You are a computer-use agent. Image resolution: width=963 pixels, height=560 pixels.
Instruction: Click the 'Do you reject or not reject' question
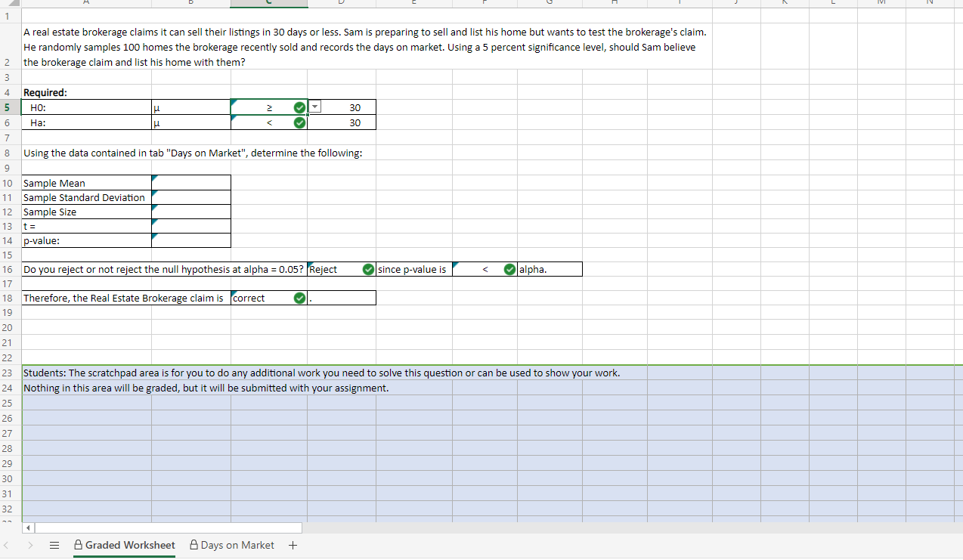pyautogui.click(x=164, y=269)
